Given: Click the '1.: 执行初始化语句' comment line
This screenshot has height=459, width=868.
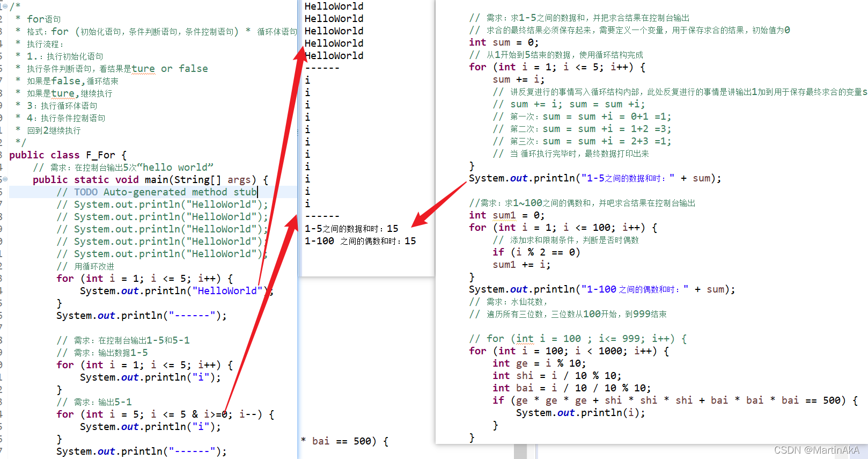Looking at the screenshot, I should pyautogui.click(x=59, y=56).
